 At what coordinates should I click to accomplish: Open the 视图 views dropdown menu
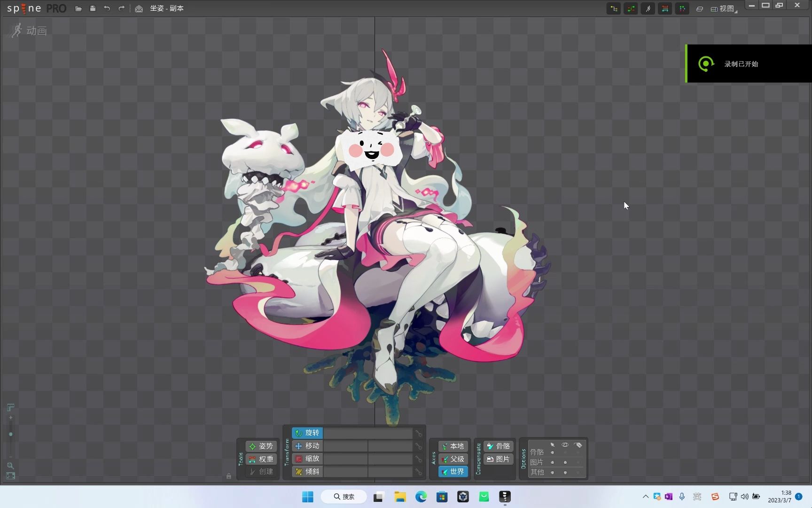724,9
